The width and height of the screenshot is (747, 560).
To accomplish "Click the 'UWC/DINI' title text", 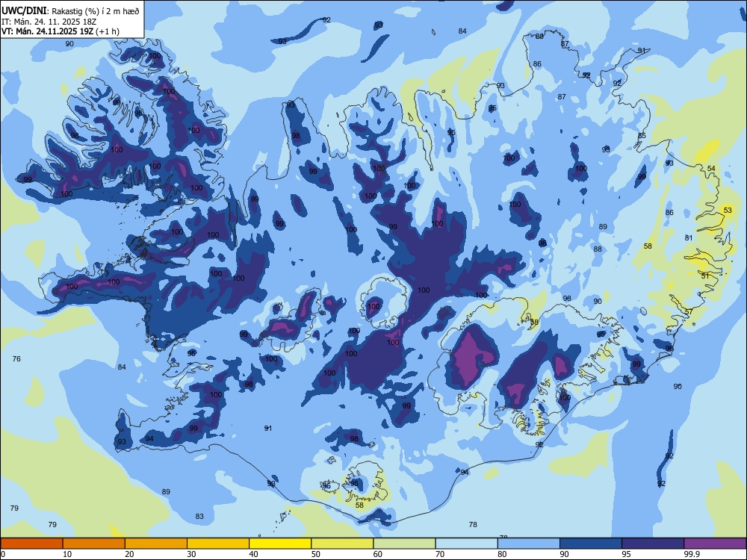I will tap(24, 11).
